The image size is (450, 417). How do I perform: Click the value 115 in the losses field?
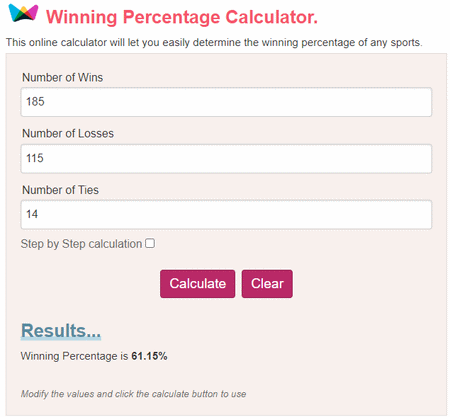click(x=35, y=158)
